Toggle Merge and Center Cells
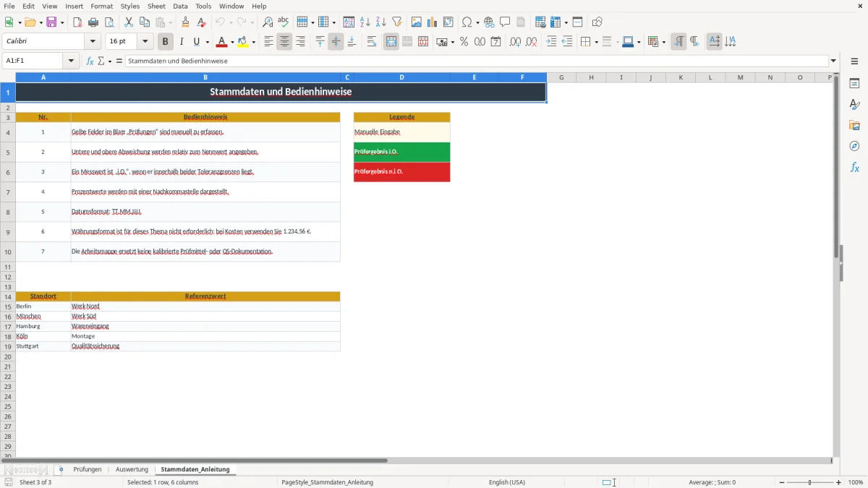868x488 pixels. pos(391,42)
